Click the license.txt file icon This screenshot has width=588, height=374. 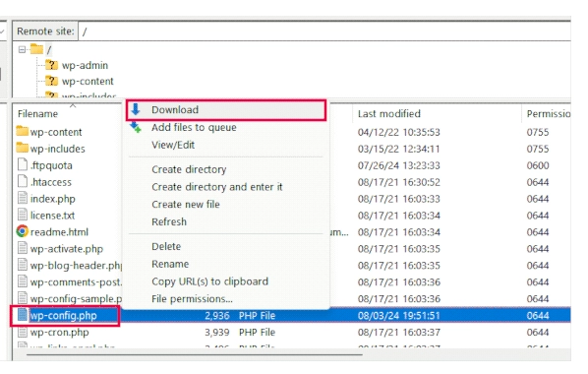coord(23,215)
